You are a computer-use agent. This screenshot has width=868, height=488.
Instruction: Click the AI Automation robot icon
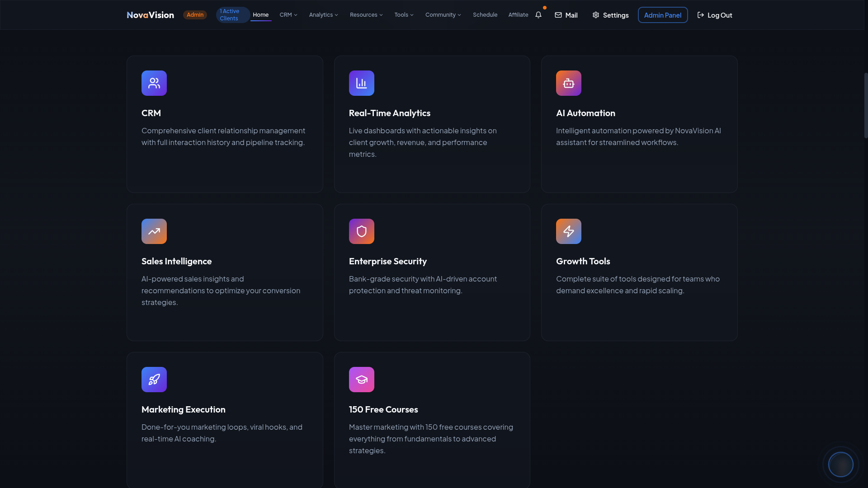tap(568, 83)
